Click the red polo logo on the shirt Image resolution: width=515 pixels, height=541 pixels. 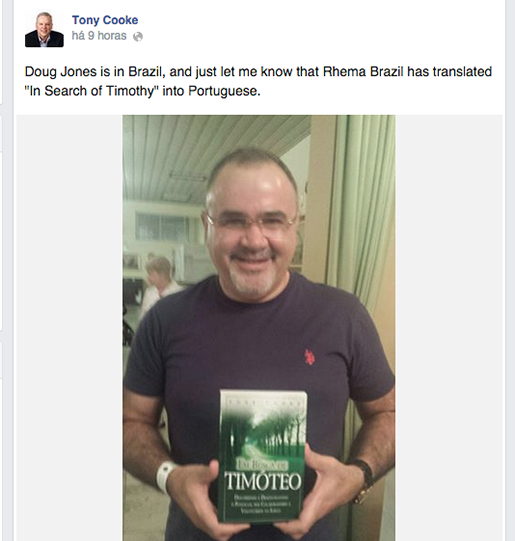coord(309,357)
